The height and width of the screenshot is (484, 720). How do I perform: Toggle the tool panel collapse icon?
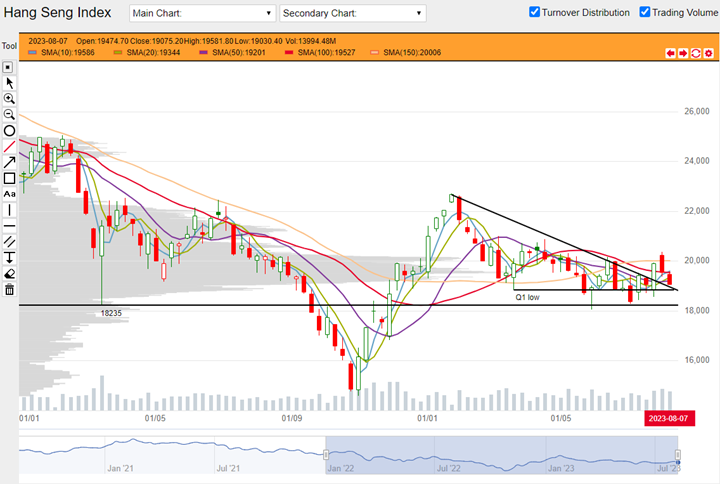tap(8, 67)
